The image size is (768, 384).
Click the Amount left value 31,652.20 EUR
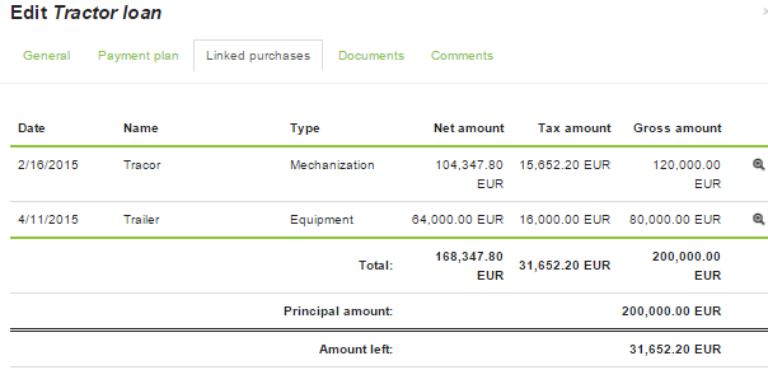click(675, 349)
